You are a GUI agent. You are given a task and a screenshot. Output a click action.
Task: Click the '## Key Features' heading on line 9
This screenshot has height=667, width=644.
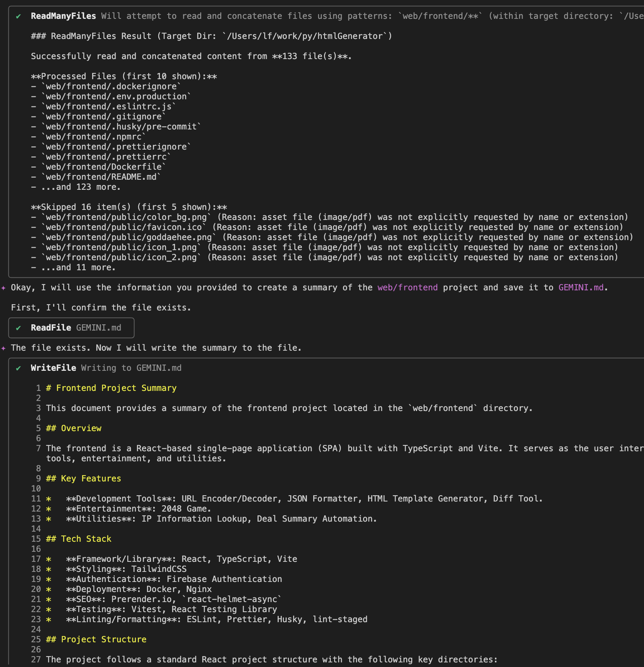pyautogui.click(x=83, y=478)
